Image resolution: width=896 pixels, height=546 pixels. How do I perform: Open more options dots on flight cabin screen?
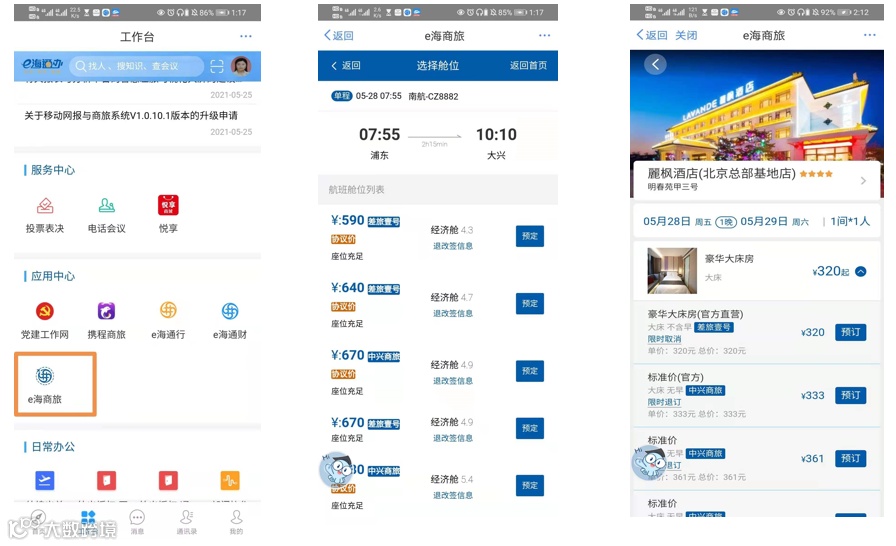545,35
